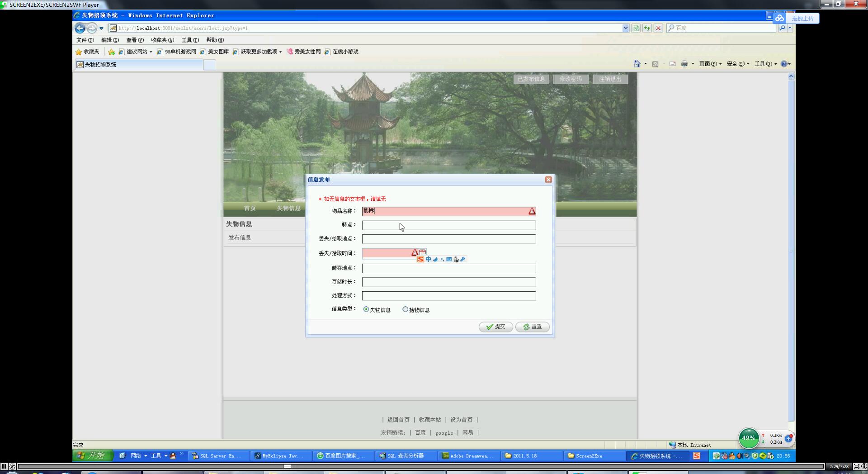Click the blue Help question mark icon
Viewport: 868px width, 474px height.
[x=784, y=64]
